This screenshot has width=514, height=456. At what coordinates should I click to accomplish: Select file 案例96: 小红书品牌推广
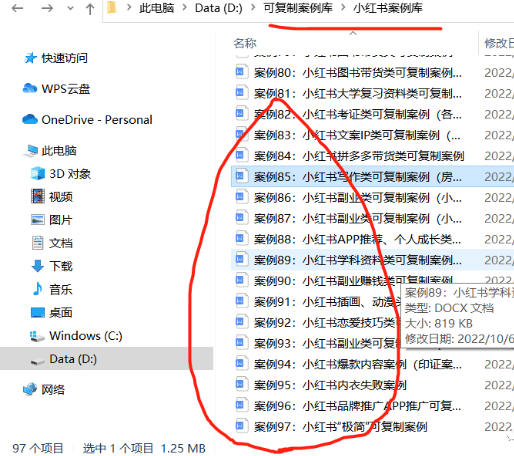click(x=358, y=406)
